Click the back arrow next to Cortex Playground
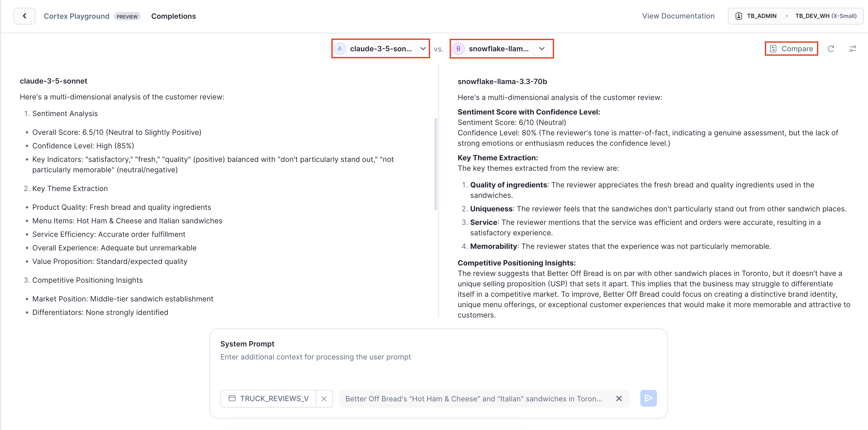868x430 pixels. coord(24,16)
